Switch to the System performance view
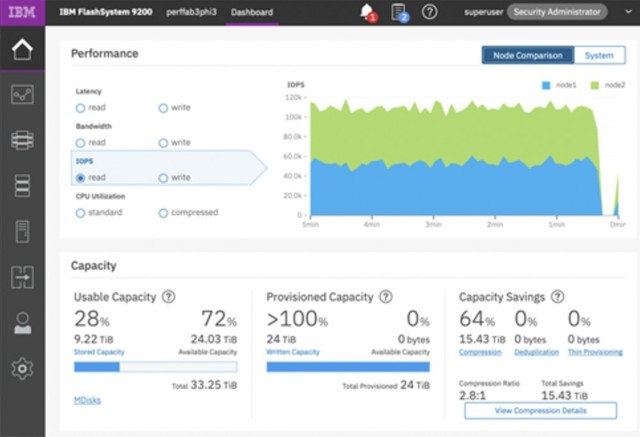 click(600, 56)
